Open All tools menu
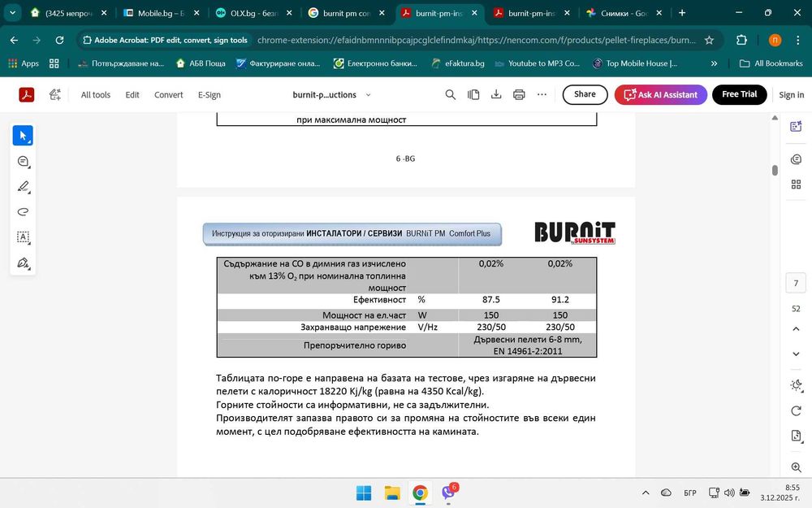Viewport: 812px width, 508px height. point(95,95)
